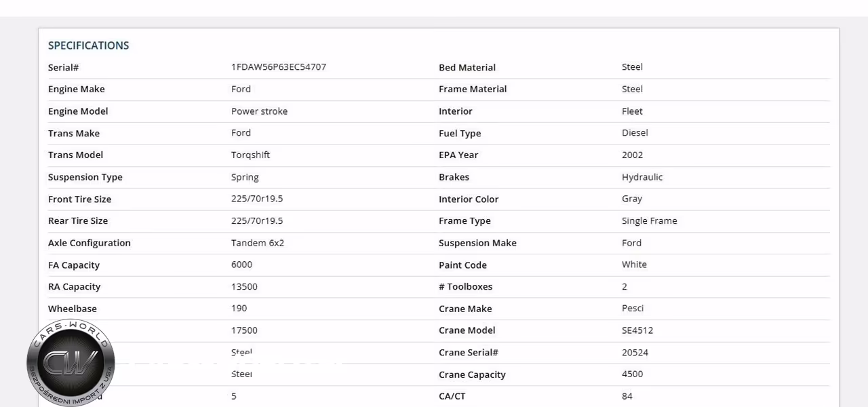The width and height of the screenshot is (868, 407).
Task: Click the Front Tire Size label
Action: point(79,199)
